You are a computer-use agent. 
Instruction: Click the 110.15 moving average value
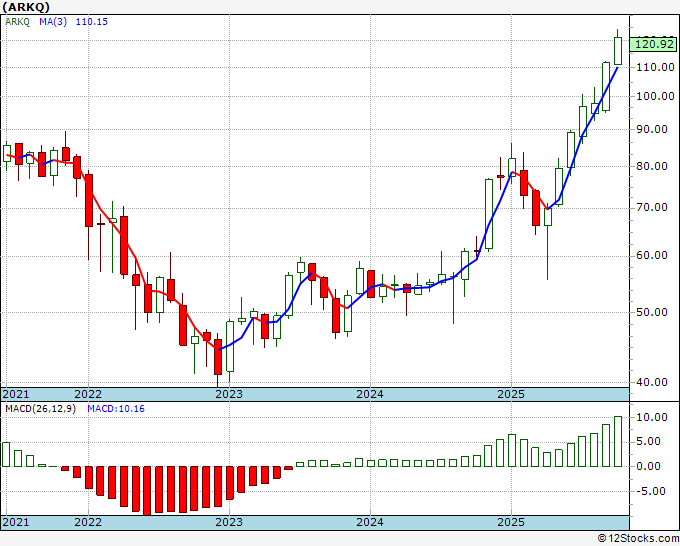pos(92,22)
